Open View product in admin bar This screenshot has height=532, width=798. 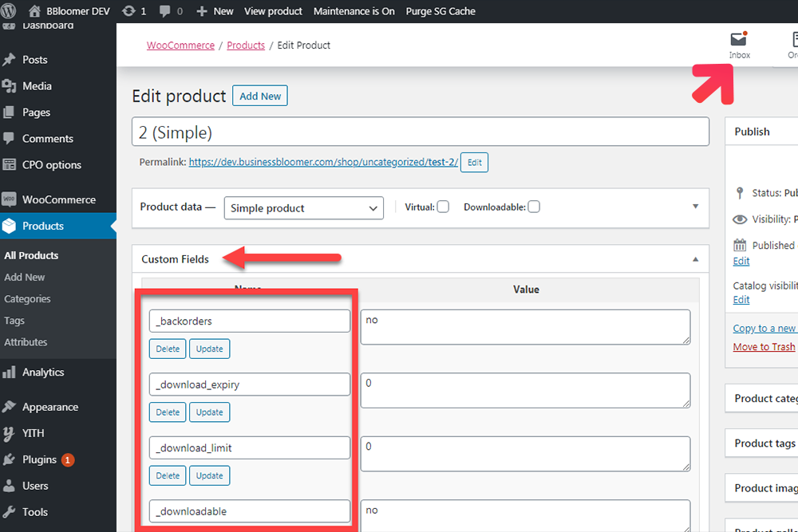click(273, 11)
